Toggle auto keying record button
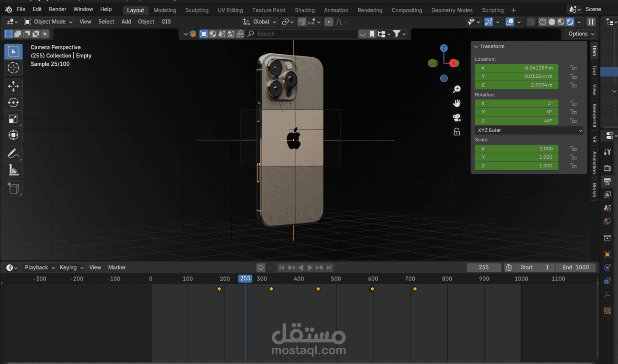 tap(260, 267)
